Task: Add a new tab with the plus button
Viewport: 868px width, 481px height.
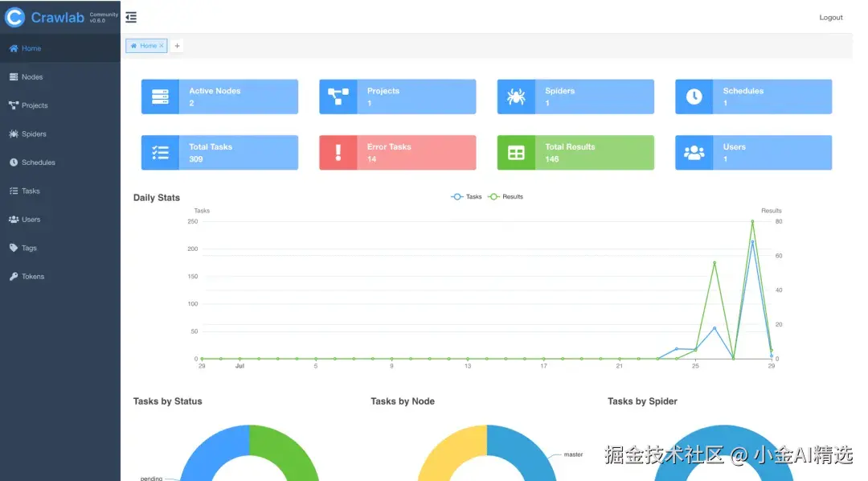Action: coord(177,46)
